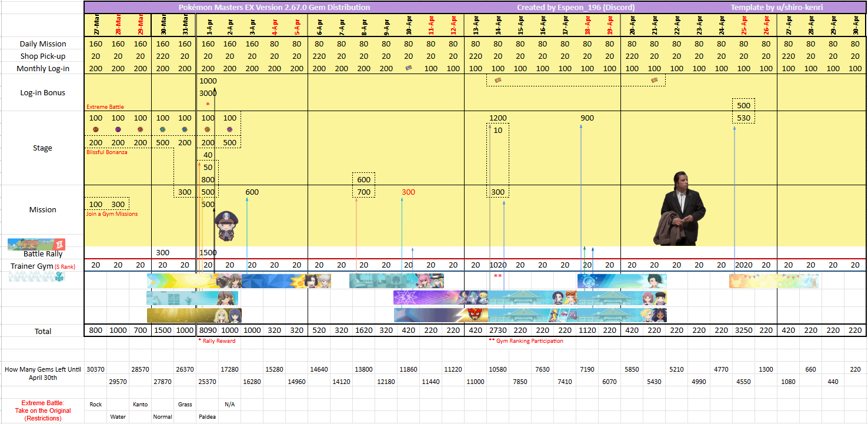
Task: Select the 'Total' row label
Action: 43,332
